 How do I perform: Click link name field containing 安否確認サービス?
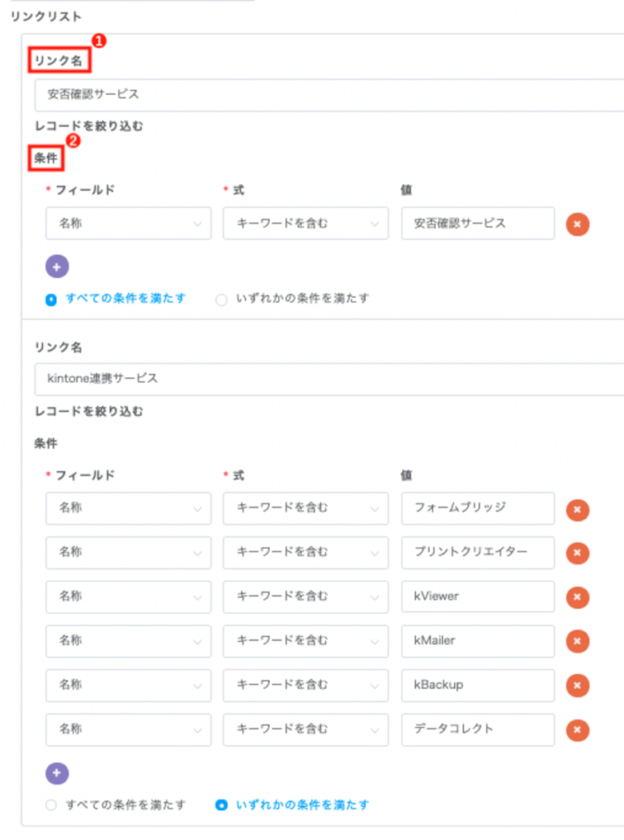click(325, 94)
